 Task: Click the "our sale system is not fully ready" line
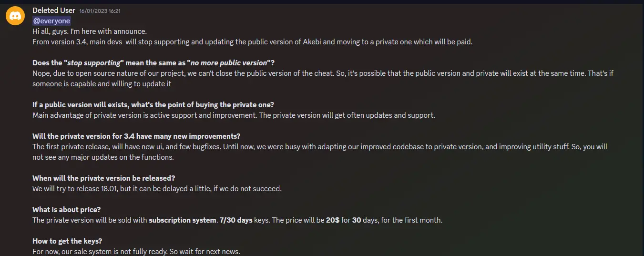point(136,252)
